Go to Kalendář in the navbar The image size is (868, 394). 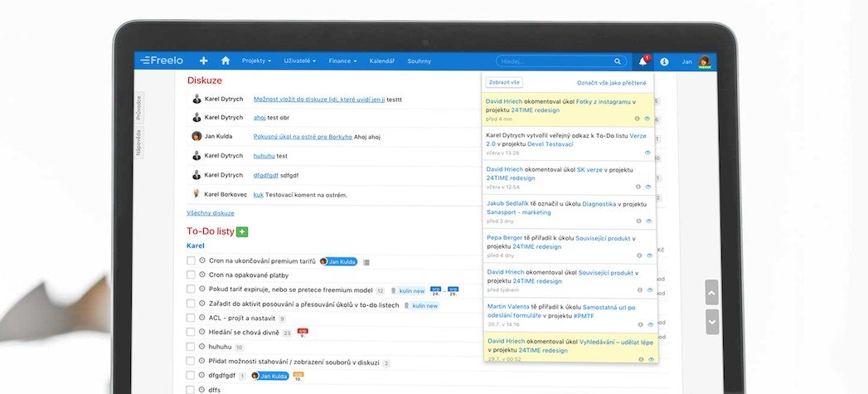tap(382, 61)
